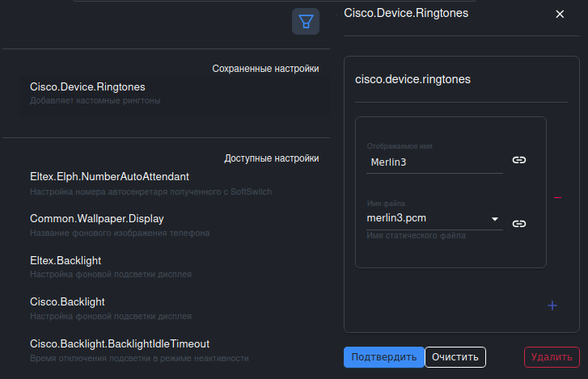Click the cisco.device.ringtones form heading

[x=412, y=79]
